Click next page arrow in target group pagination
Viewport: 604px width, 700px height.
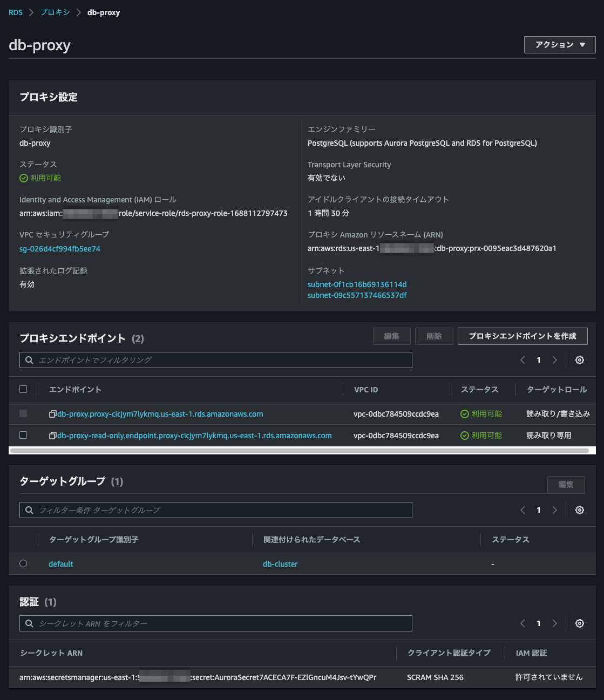tap(555, 509)
